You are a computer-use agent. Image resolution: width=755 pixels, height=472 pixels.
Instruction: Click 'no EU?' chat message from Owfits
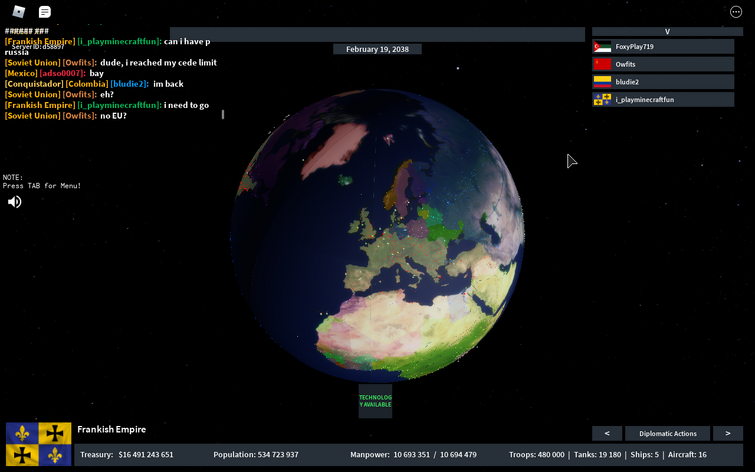113,116
